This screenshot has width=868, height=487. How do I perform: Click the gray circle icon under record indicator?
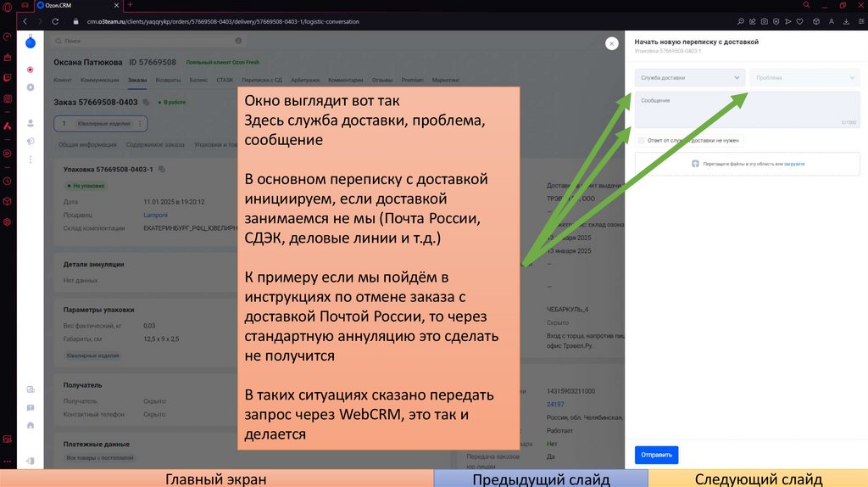31,87
